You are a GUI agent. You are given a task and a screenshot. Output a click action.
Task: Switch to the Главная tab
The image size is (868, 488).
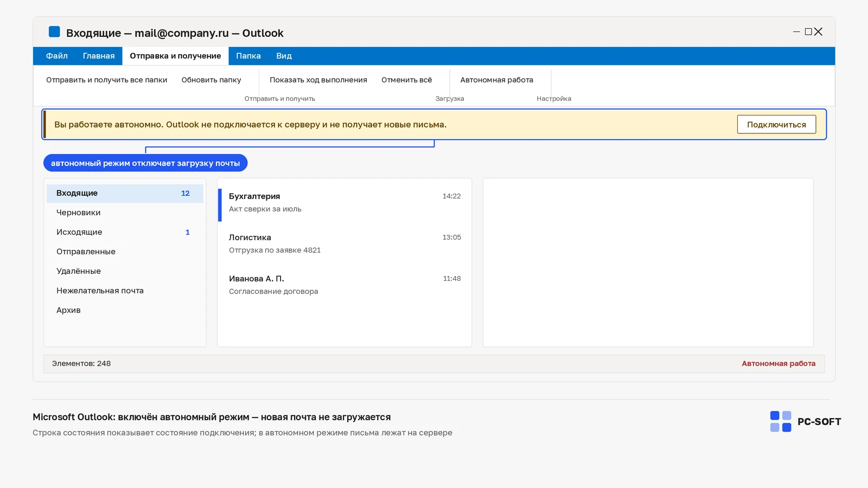99,56
